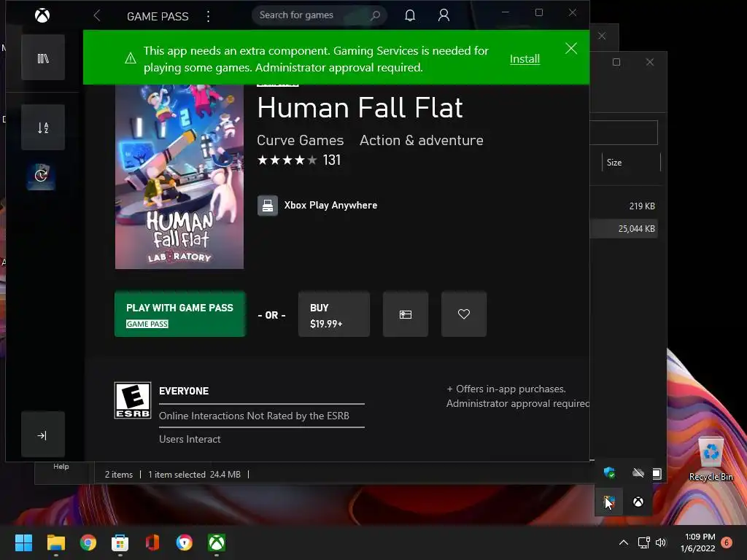Screen dimensions: 747x560
Task: Click the warning triangle icon in banner
Action: 130,58
